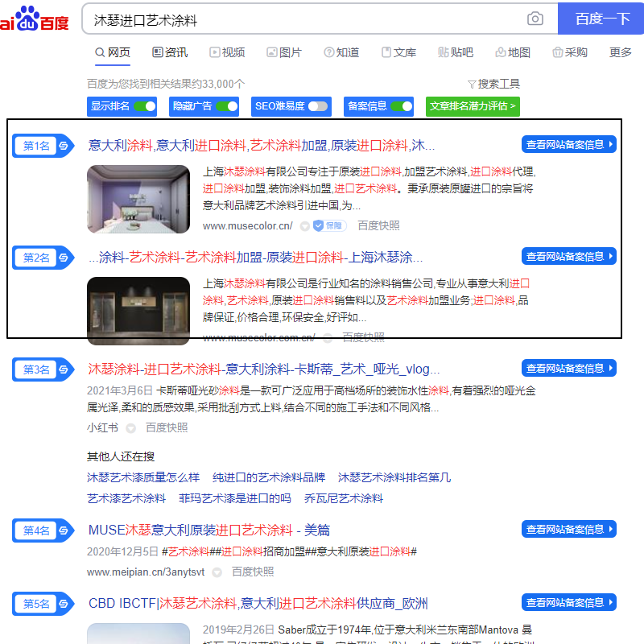Open 查看网站备案信息 for rank 2 result

(569, 256)
